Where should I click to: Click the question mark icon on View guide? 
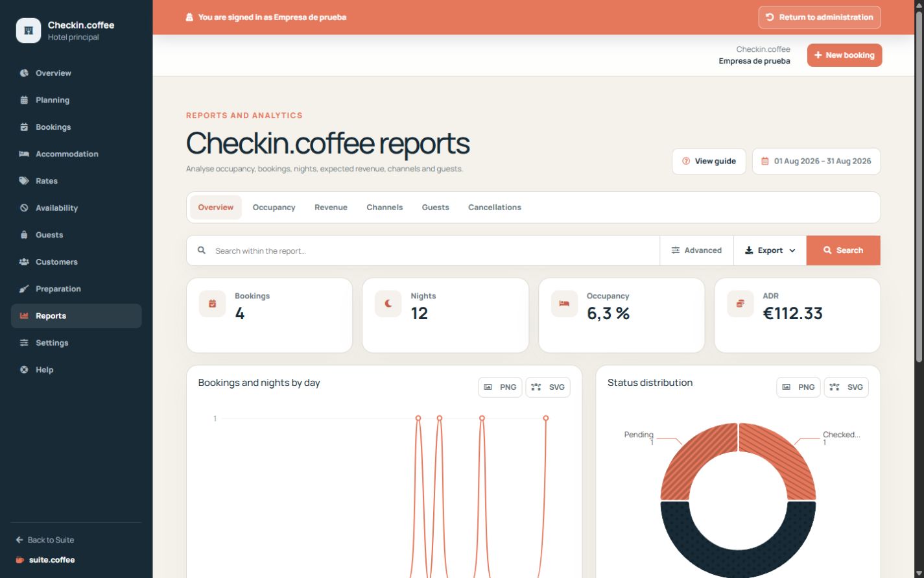pos(686,162)
